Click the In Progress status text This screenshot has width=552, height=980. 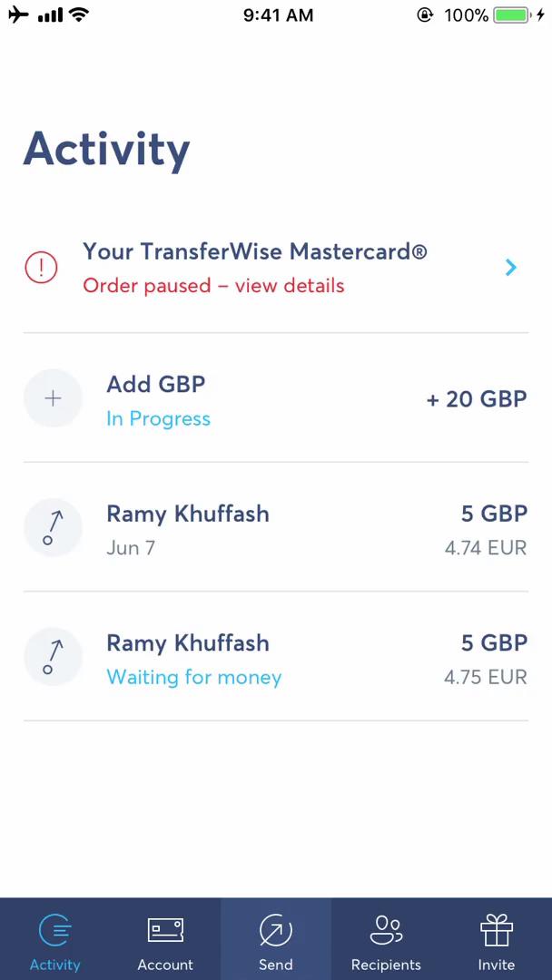(158, 418)
